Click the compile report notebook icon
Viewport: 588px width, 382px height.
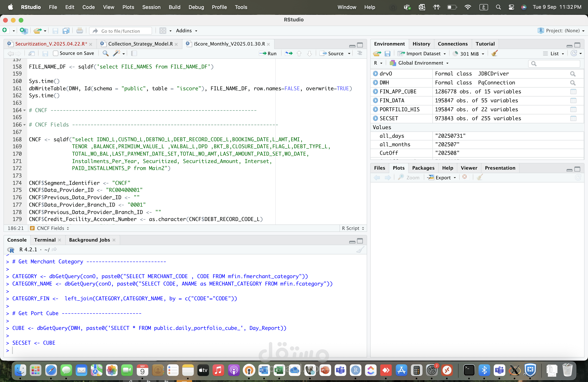pos(134,53)
